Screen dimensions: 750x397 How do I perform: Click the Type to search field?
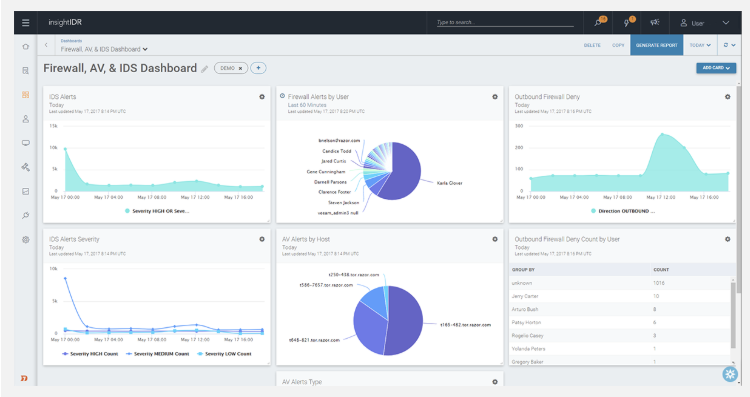(505, 22)
